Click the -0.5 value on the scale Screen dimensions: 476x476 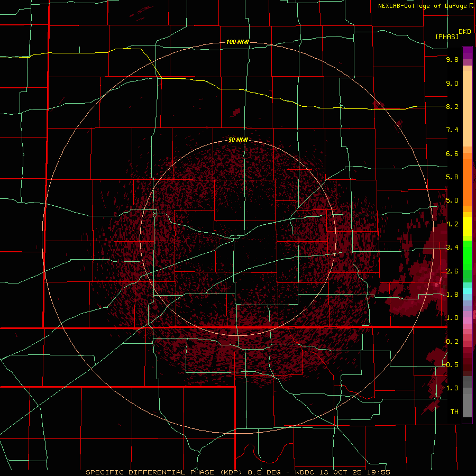[x=451, y=365]
